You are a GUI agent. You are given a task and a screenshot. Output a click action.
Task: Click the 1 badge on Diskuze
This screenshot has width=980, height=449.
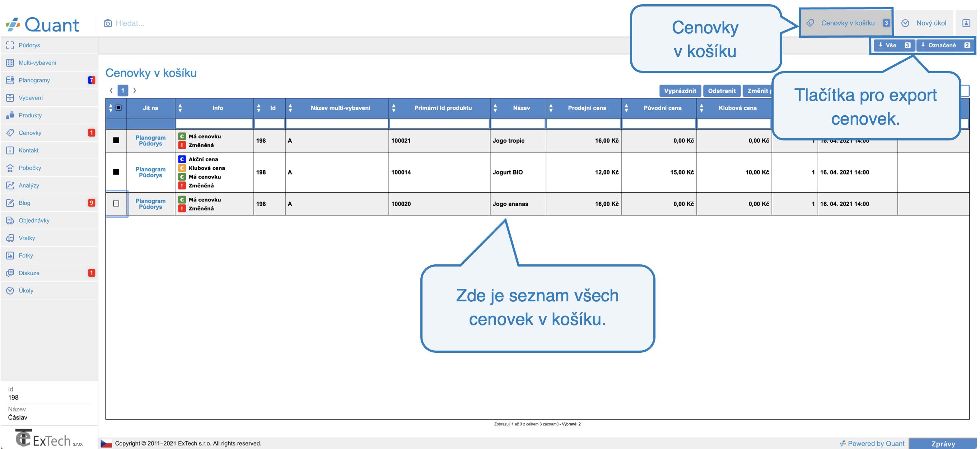(x=91, y=273)
